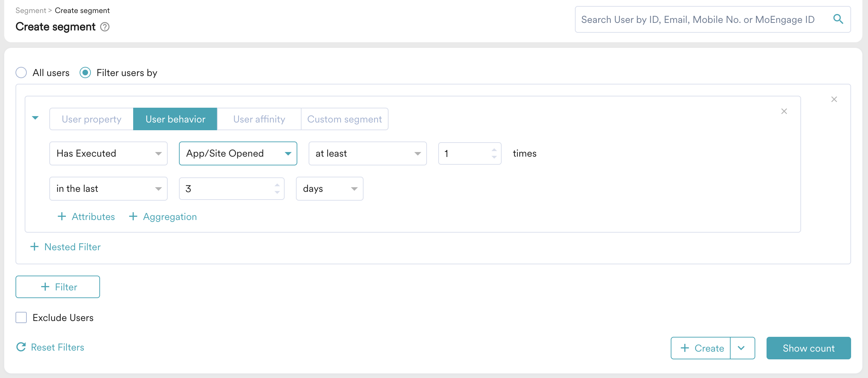Select the Filter users by radio option

pyautogui.click(x=85, y=73)
